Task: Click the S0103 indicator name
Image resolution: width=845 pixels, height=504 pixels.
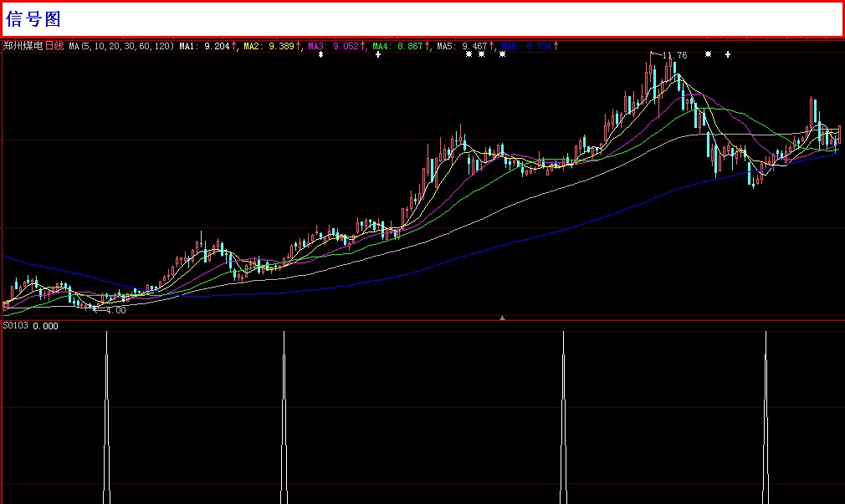Action: [16, 326]
